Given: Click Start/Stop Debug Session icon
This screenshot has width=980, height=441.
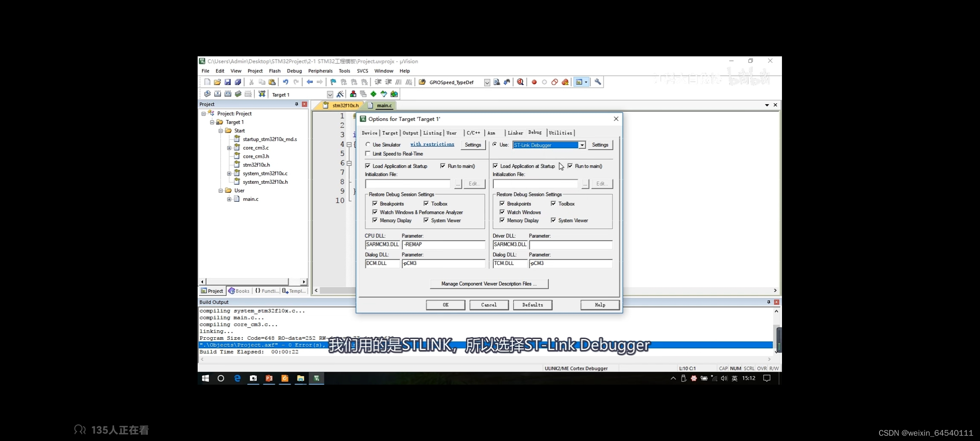Looking at the screenshot, I should [520, 82].
